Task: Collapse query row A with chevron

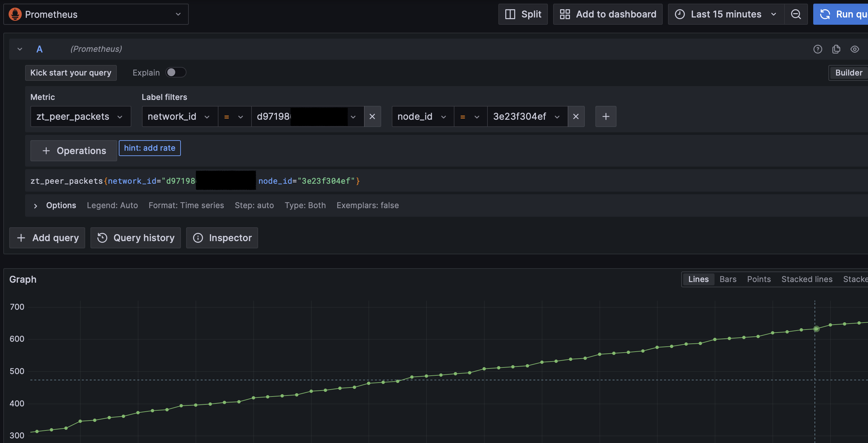Action: pos(20,49)
